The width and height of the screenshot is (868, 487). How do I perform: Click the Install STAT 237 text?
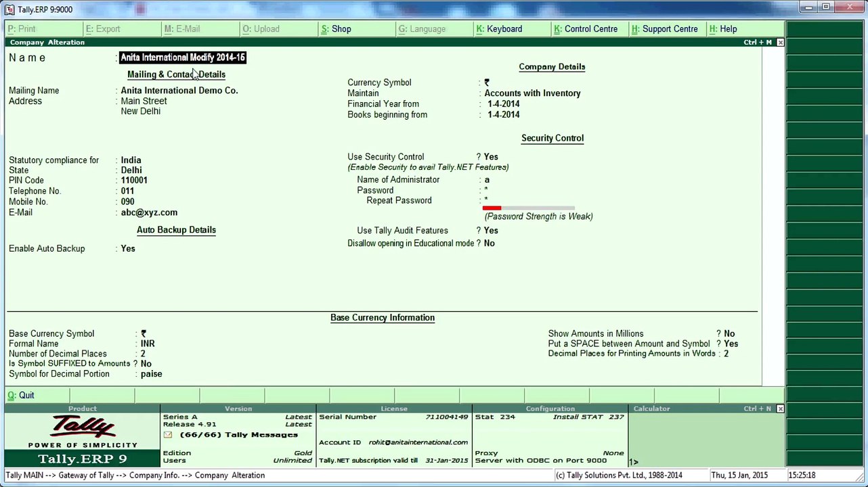coord(588,417)
